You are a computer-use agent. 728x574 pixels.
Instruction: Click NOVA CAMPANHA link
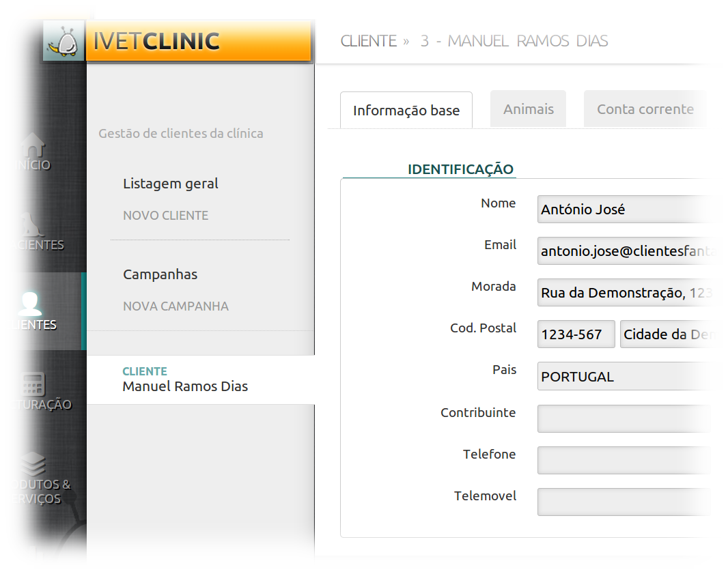click(x=176, y=306)
